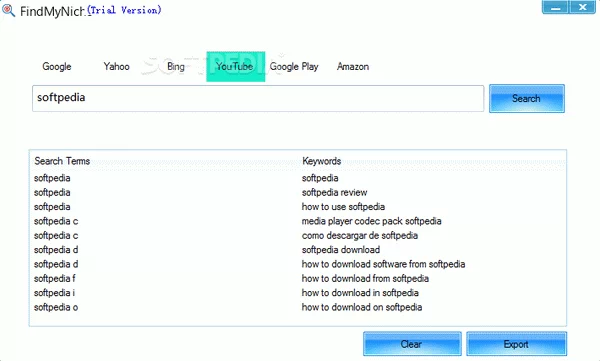Viewport: 600px width, 361px height.
Task: Click the '(Trial Version)' title label
Action: click(x=124, y=10)
